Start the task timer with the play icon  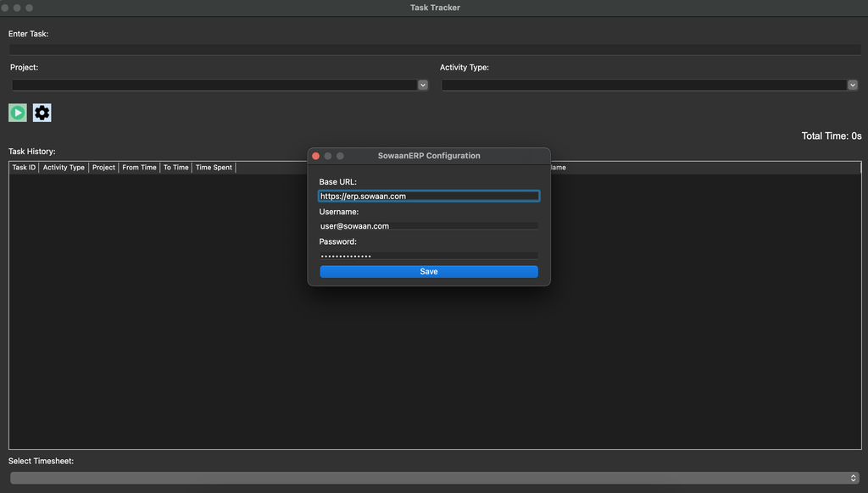(x=17, y=112)
